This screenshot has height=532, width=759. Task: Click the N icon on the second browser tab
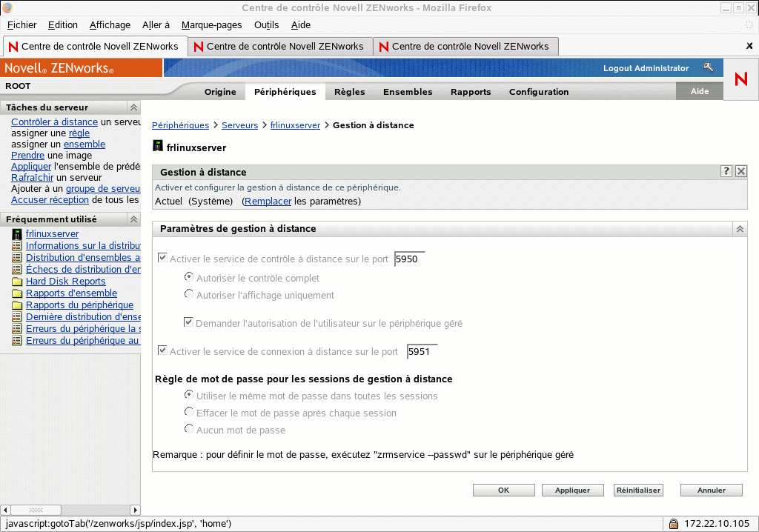coord(199,47)
